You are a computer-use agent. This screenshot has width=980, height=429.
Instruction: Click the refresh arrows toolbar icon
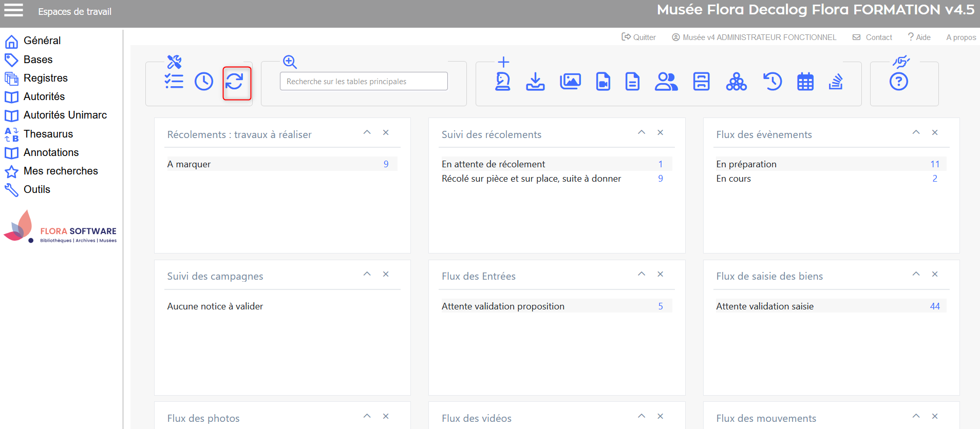click(235, 82)
